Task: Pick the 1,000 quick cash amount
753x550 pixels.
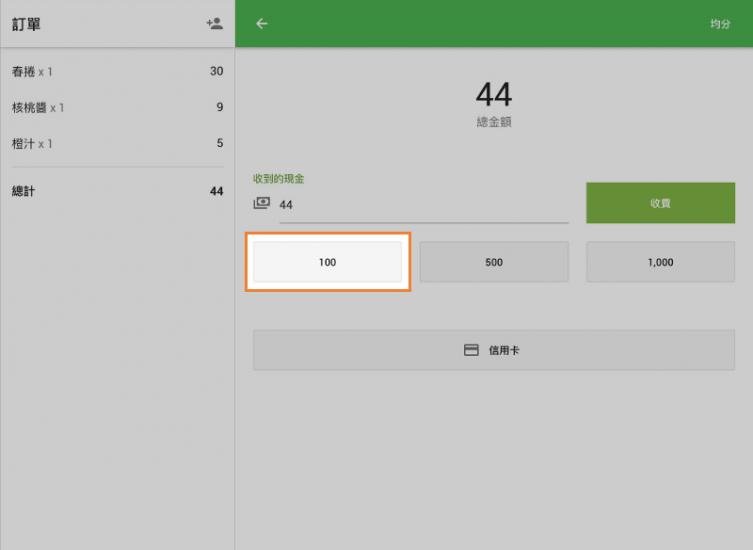Action: 660,262
